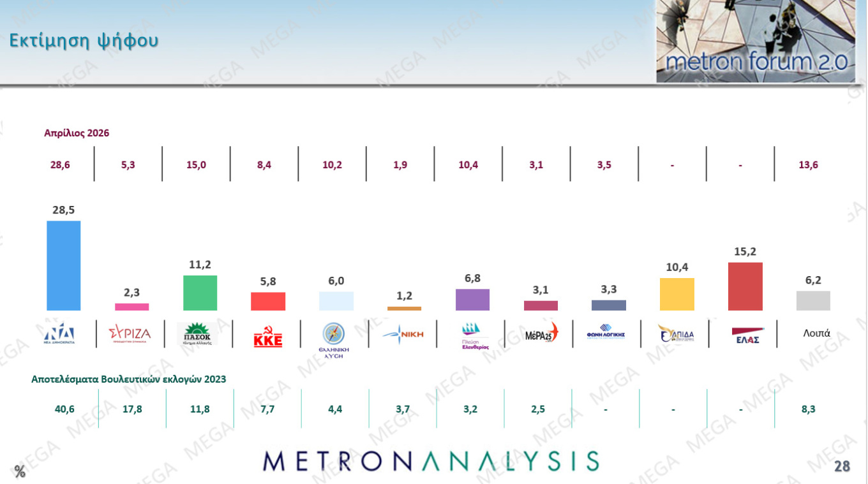Click the April value 13,6
The height and width of the screenshot is (484, 868).
pyautogui.click(x=808, y=165)
